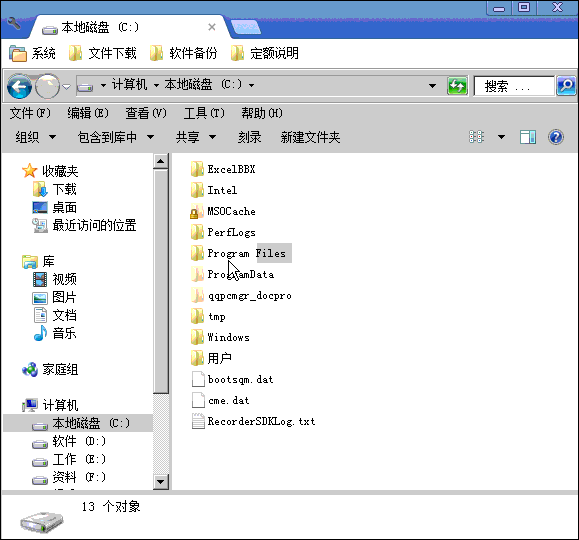Change view using the view mode icon
Viewport: 579px width, 540px height.
pos(476,137)
